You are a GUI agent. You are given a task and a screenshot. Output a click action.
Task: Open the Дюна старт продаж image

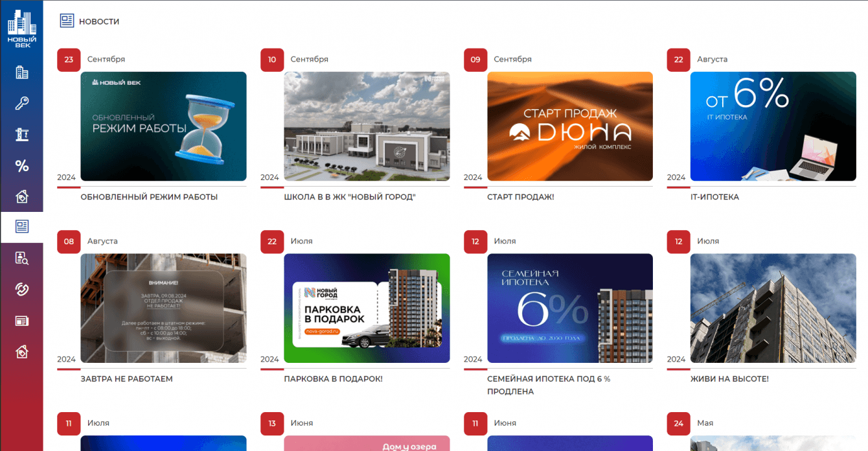(x=570, y=126)
